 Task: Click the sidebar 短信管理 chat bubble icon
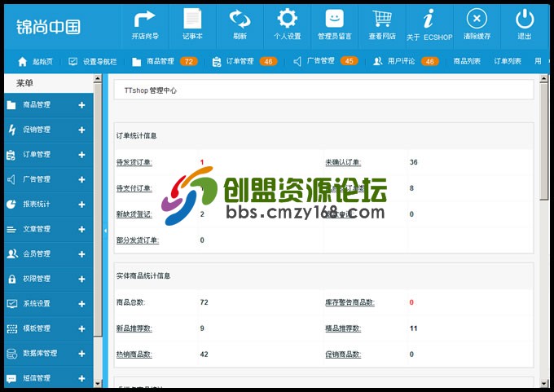click(x=11, y=379)
